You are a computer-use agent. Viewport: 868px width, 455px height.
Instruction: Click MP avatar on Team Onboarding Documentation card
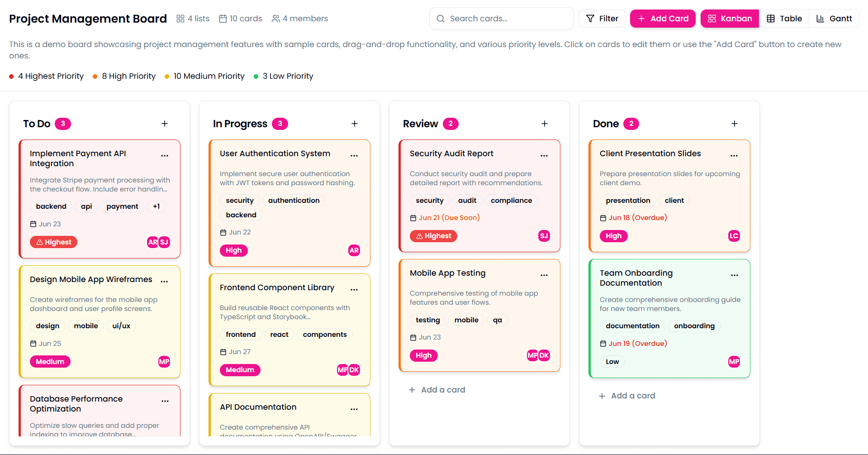coord(734,362)
